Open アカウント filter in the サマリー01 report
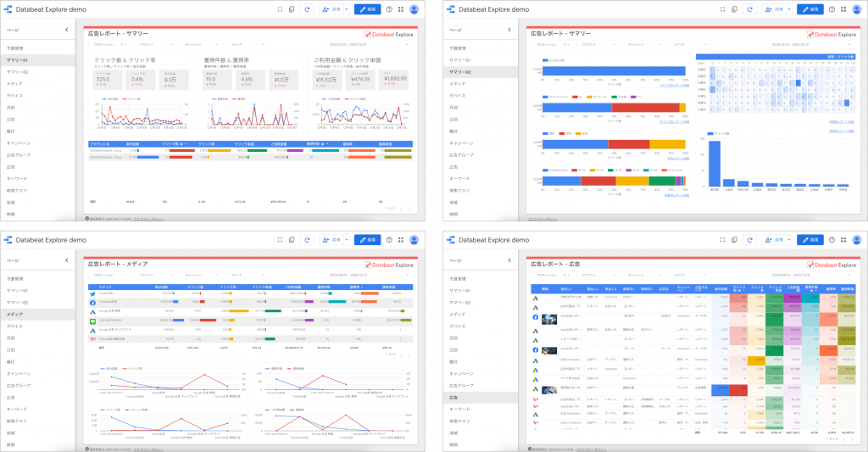Viewport: 868px width, 452px height. coord(156,44)
